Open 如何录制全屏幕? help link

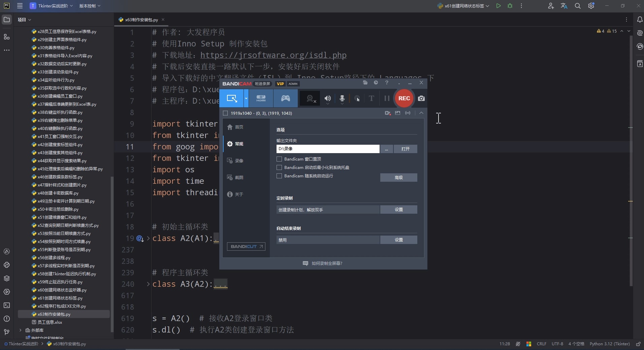pos(323,263)
